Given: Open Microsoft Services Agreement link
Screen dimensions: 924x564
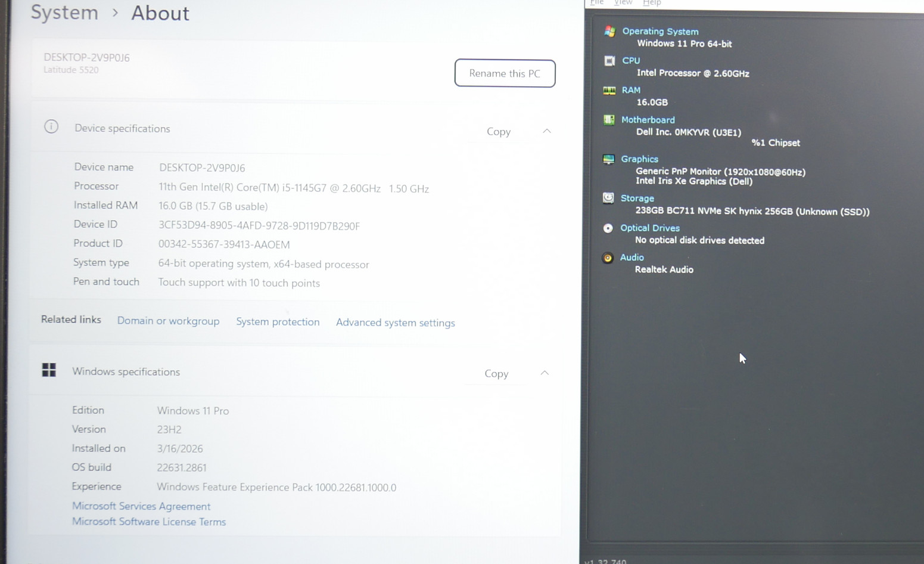Looking at the screenshot, I should (x=141, y=506).
